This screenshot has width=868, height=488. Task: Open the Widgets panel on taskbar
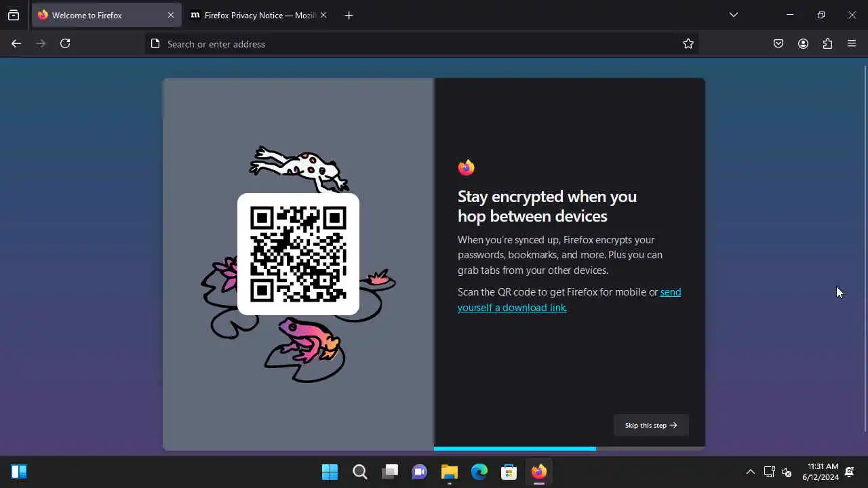19,472
